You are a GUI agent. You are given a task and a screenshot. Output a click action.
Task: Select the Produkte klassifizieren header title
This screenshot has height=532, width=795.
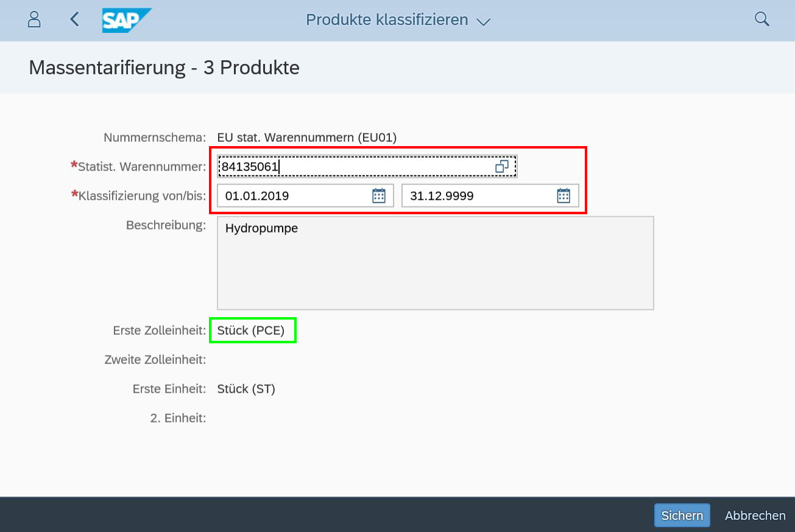pyautogui.click(x=386, y=19)
